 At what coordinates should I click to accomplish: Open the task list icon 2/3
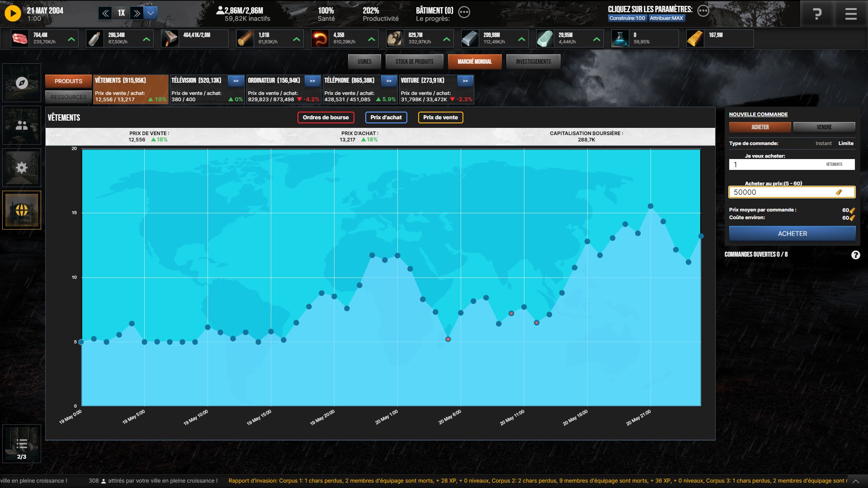click(x=22, y=444)
